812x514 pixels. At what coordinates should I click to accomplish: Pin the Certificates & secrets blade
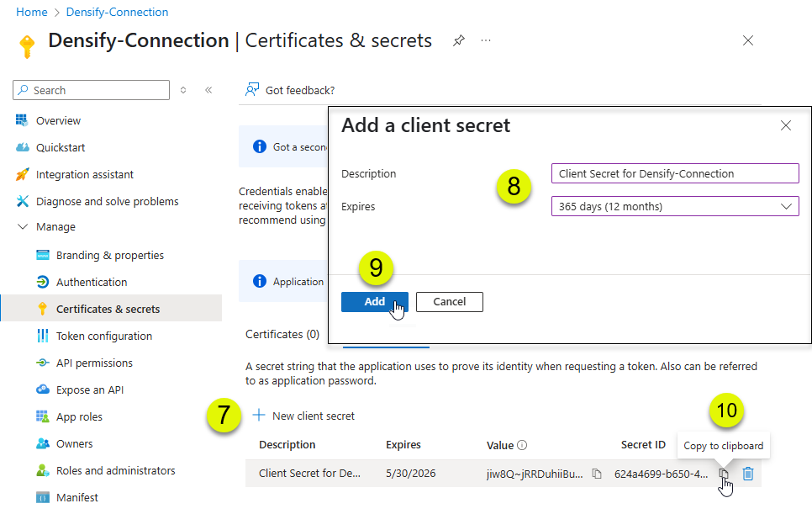click(458, 40)
